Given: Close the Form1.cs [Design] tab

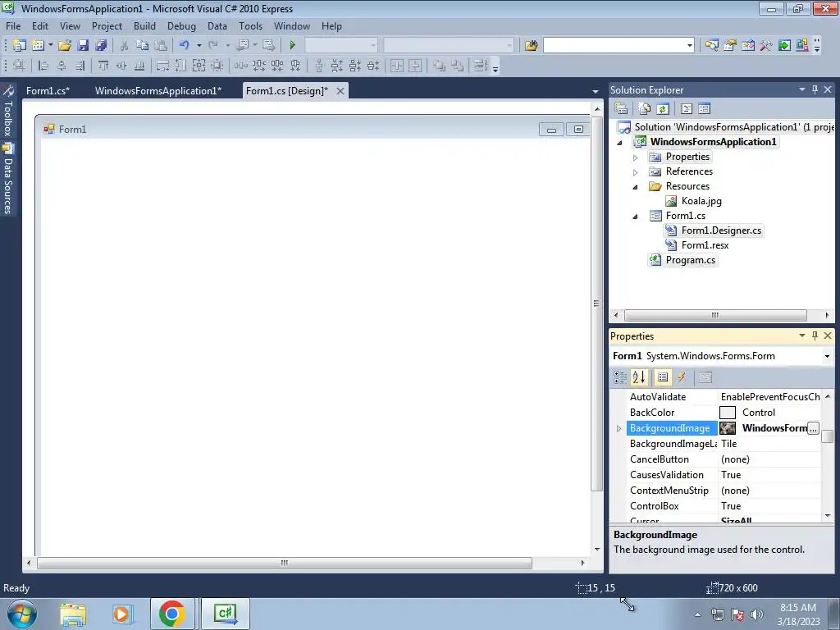Looking at the screenshot, I should pos(340,91).
